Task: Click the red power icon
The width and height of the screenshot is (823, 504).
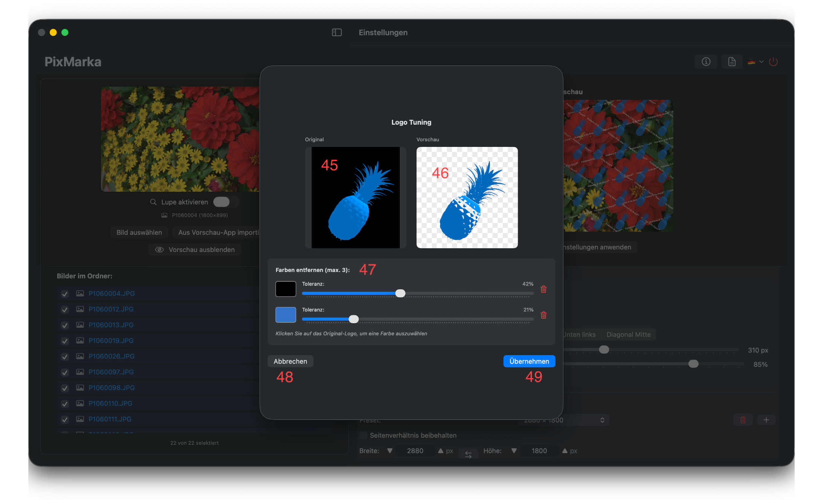Action: pos(773,62)
